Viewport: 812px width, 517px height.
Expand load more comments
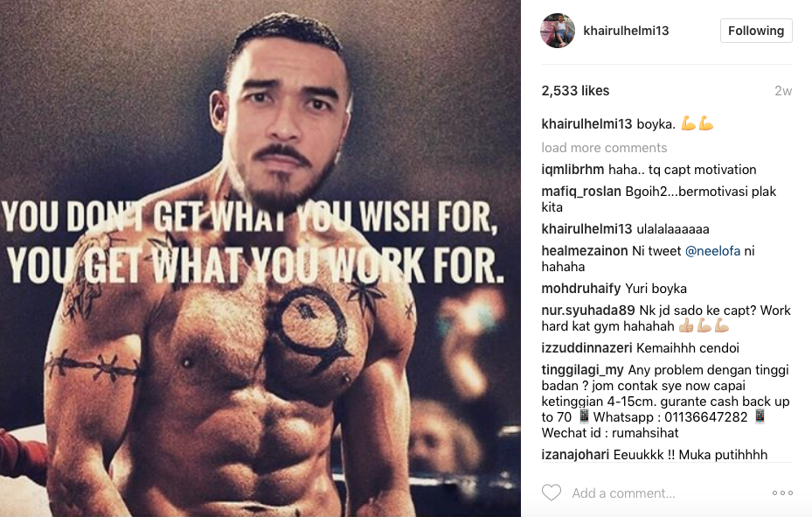pyautogui.click(x=604, y=148)
